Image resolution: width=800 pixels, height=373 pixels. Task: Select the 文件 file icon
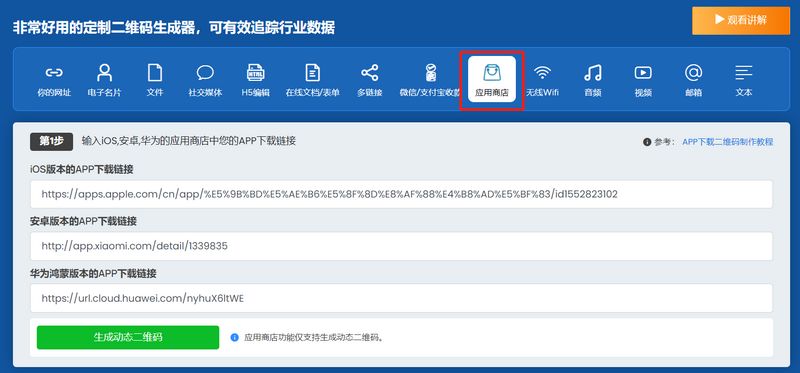155,73
